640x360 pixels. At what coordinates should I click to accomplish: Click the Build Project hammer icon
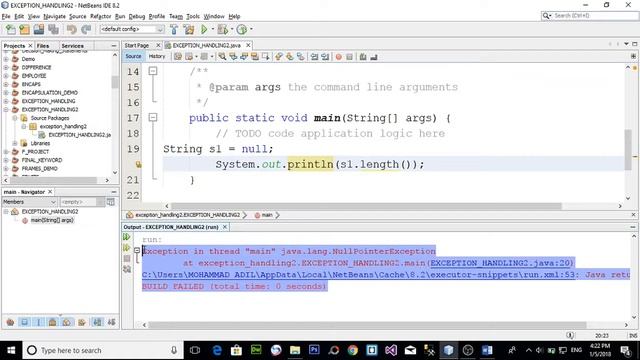coord(174,29)
